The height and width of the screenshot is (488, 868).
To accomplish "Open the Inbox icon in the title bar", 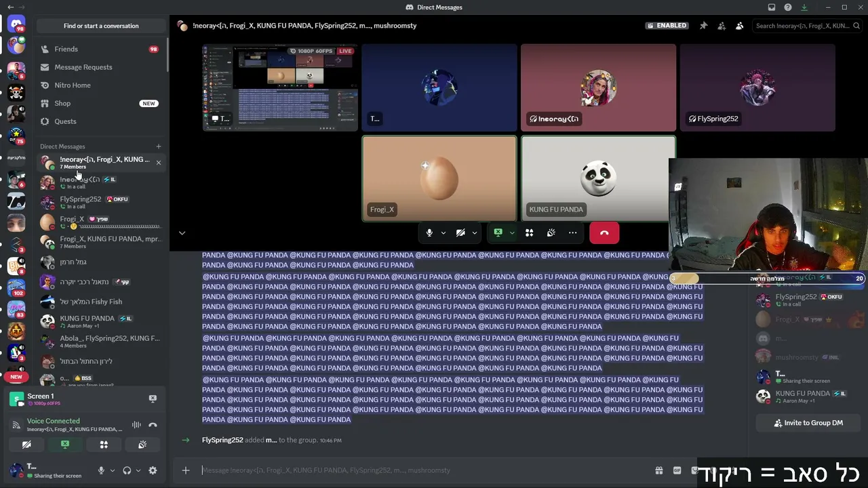I will [772, 7].
